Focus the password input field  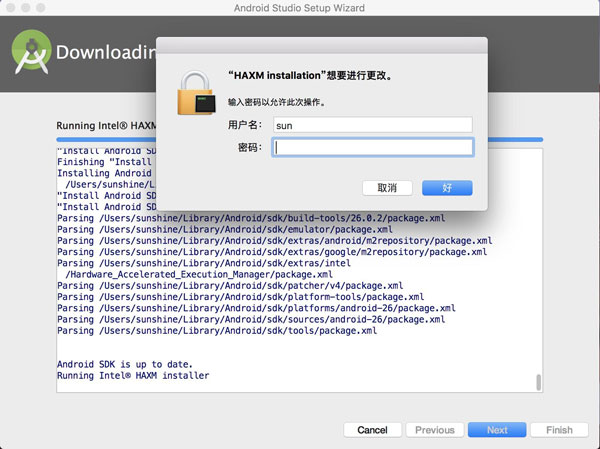click(x=373, y=147)
